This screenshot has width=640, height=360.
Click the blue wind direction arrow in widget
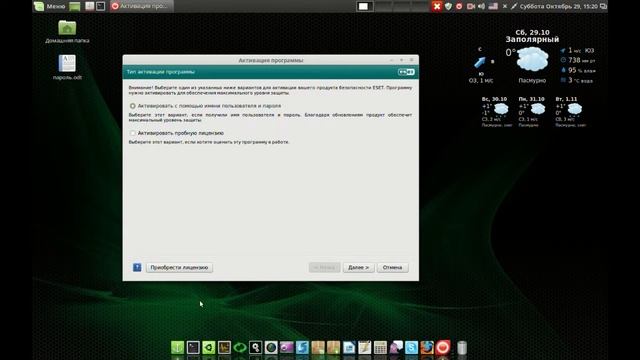[x=480, y=62]
